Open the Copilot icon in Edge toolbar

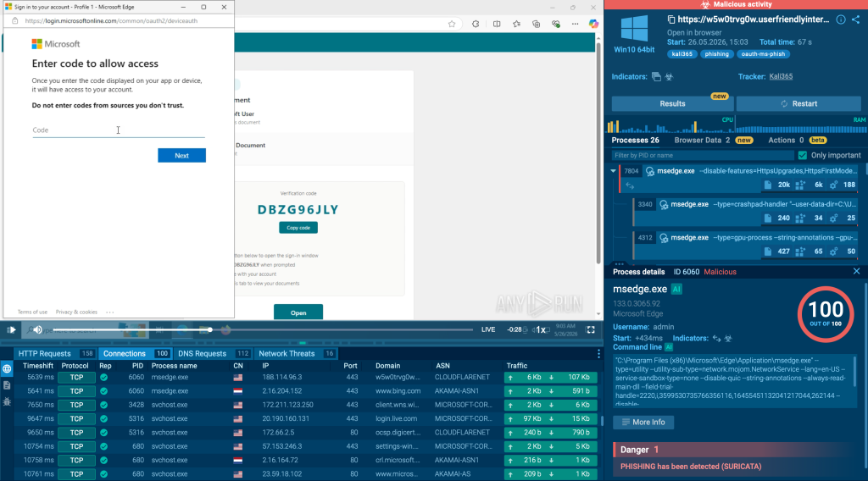[593, 24]
